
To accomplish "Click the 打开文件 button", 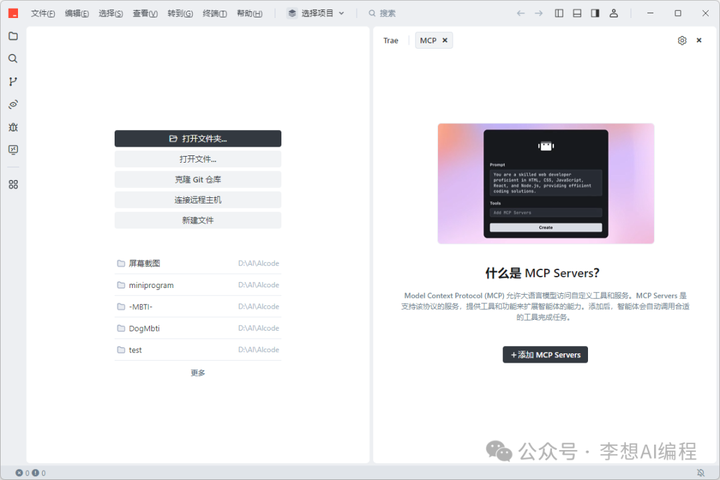I will click(198, 159).
